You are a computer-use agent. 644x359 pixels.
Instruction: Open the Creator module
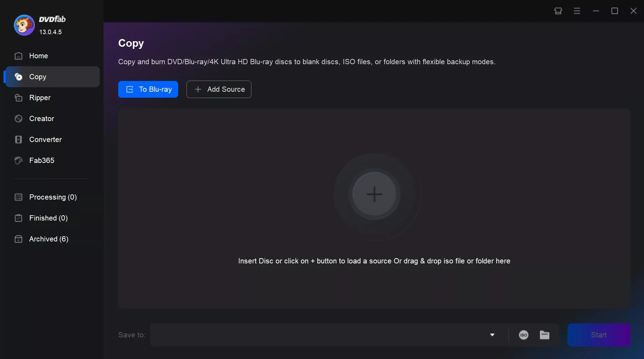41,119
